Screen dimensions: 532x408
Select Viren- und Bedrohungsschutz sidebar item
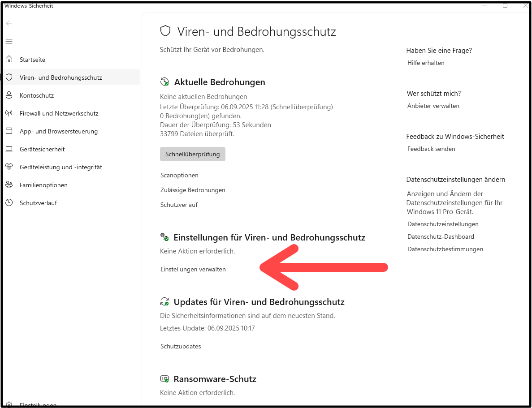(x=72, y=77)
